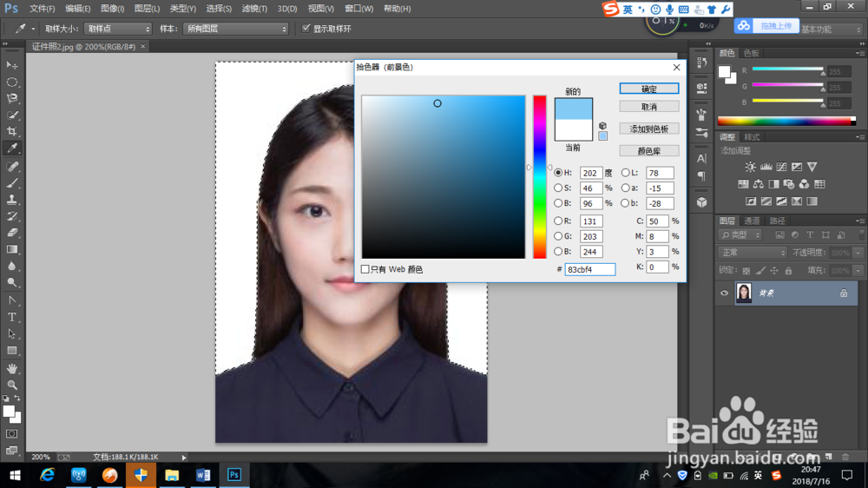This screenshot has width=868, height=488.
Task: Click the Curves adjustment icon
Action: point(781,167)
